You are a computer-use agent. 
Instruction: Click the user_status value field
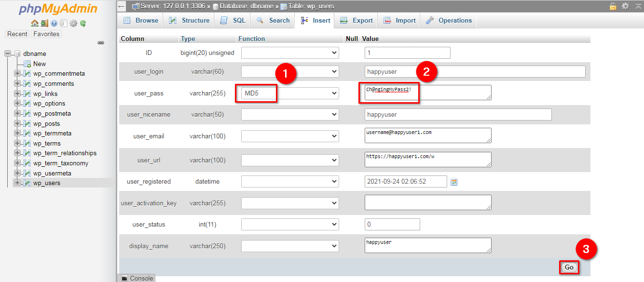coord(392,224)
